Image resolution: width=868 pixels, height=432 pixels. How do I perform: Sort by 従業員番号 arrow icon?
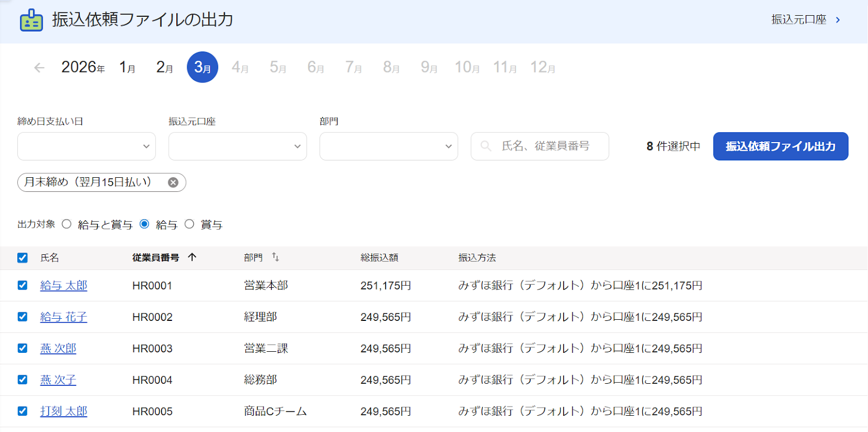[192, 257]
